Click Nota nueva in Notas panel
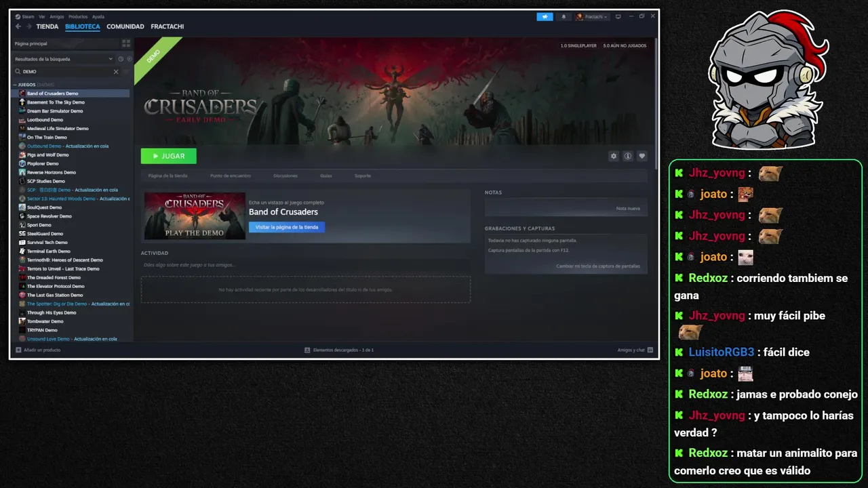 tap(628, 208)
